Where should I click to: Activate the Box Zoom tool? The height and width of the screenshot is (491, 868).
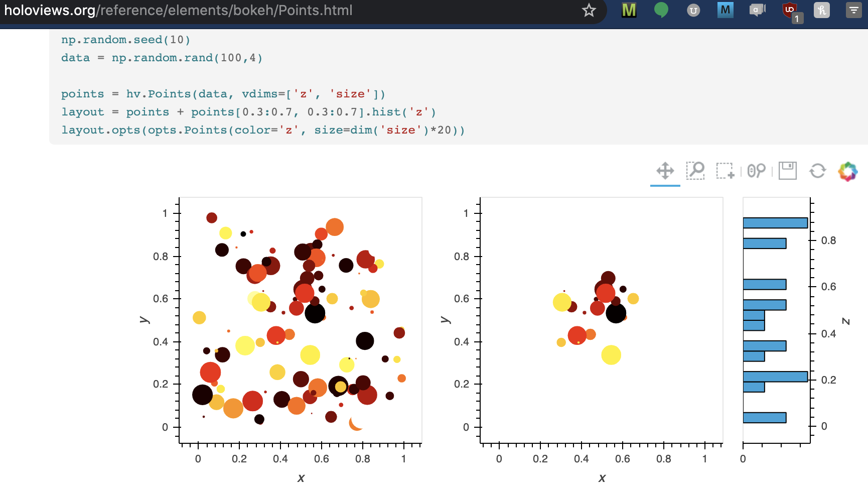coord(695,171)
